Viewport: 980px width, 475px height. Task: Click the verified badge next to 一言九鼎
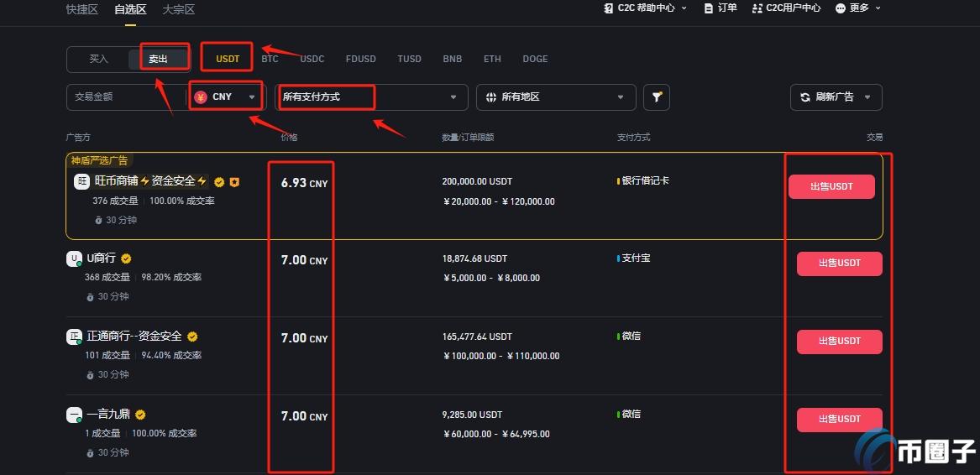[x=140, y=415]
